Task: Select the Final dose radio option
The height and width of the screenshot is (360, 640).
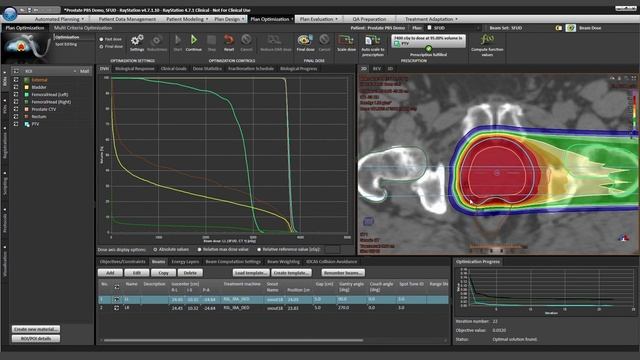Action: click(x=101, y=47)
